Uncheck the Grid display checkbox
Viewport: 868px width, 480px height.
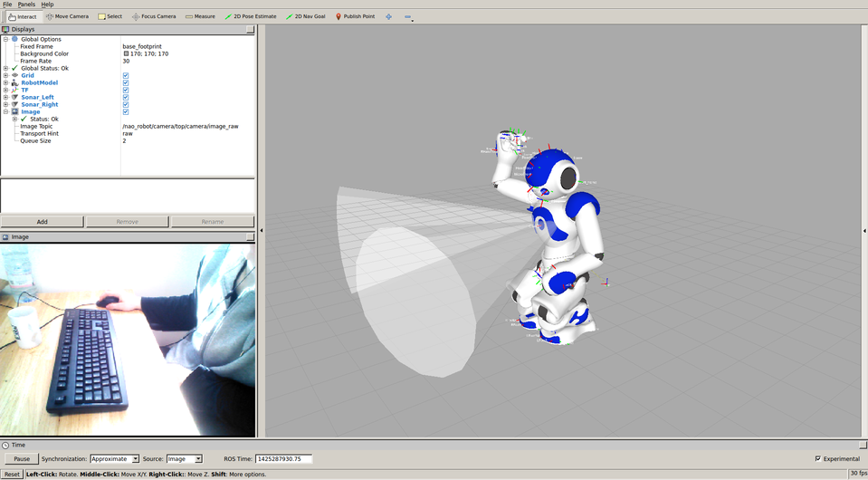tap(126, 76)
